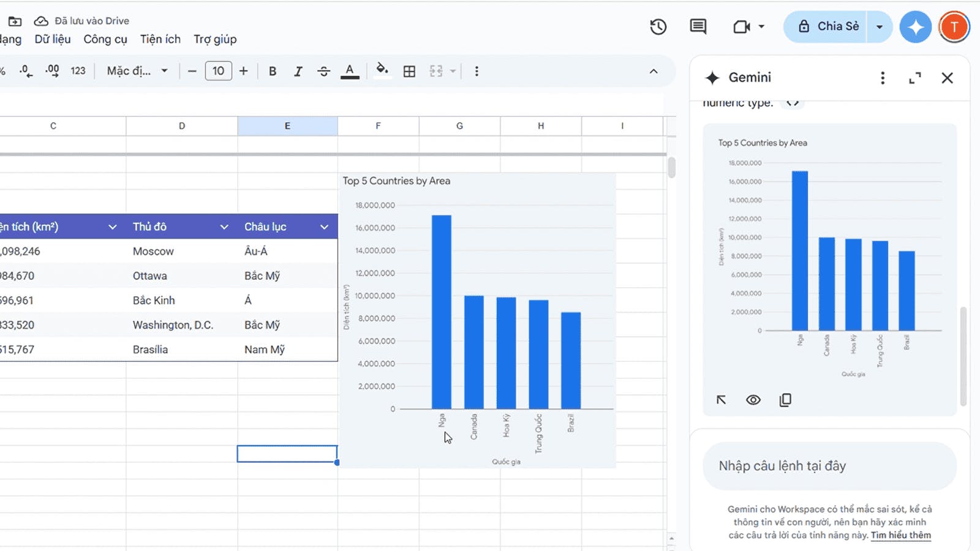This screenshot has width=980, height=551.
Task: Toggle italic formatting
Action: 298,71
